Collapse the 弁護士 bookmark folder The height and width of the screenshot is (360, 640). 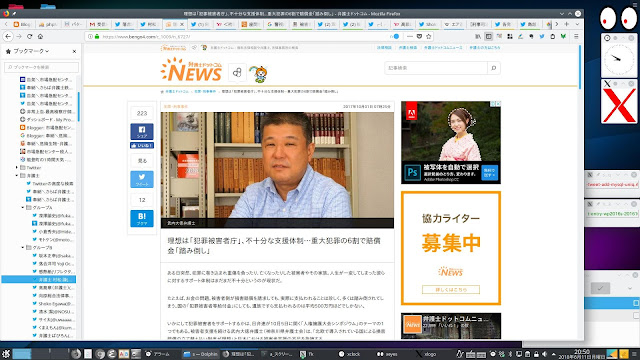tap(17, 176)
